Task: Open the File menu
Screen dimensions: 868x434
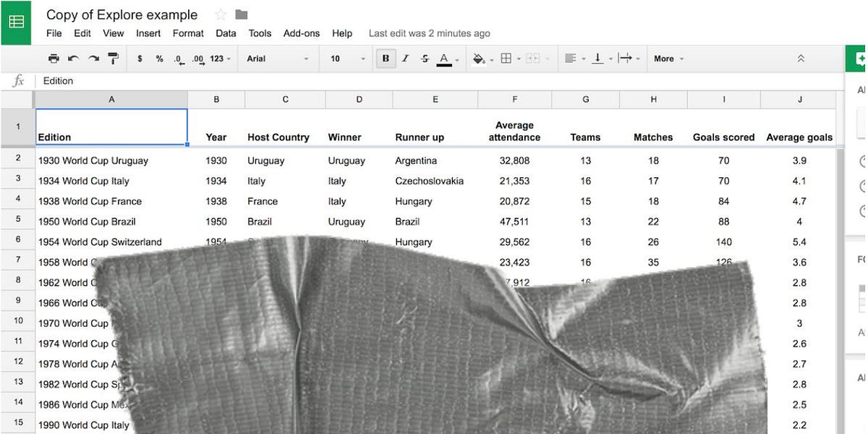Action: click(x=54, y=33)
